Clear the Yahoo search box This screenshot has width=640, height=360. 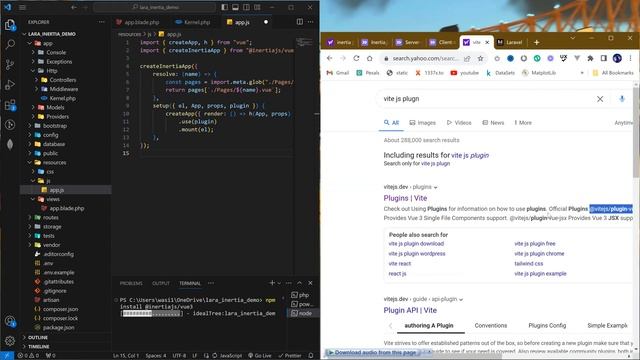[600, 99]
